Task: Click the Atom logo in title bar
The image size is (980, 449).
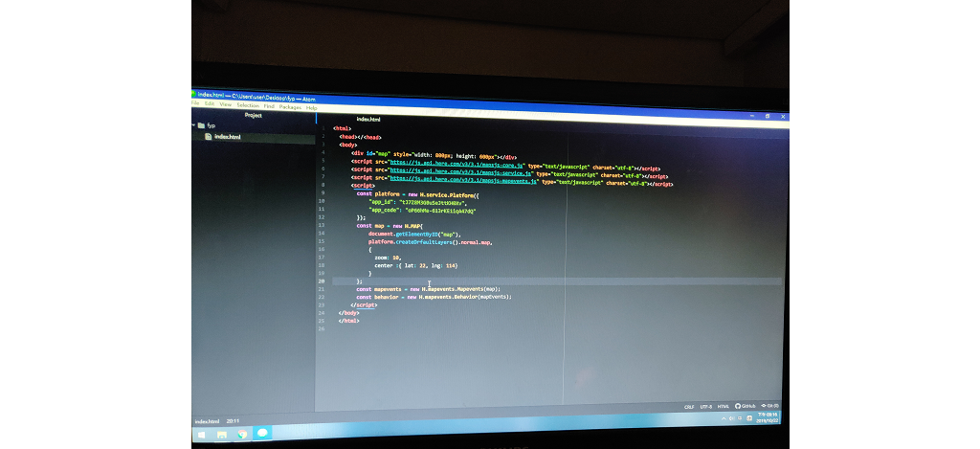Action: coord(193,94)
